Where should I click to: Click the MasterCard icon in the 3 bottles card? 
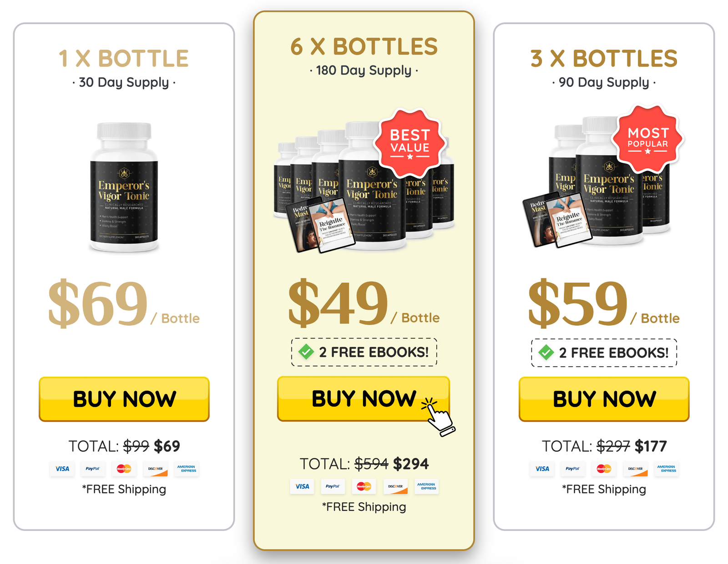[604, 469]
